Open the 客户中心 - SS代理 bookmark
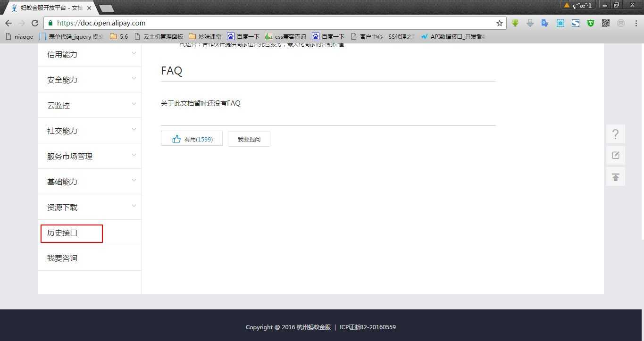644x341 pixels. click(x=383, y=36)
